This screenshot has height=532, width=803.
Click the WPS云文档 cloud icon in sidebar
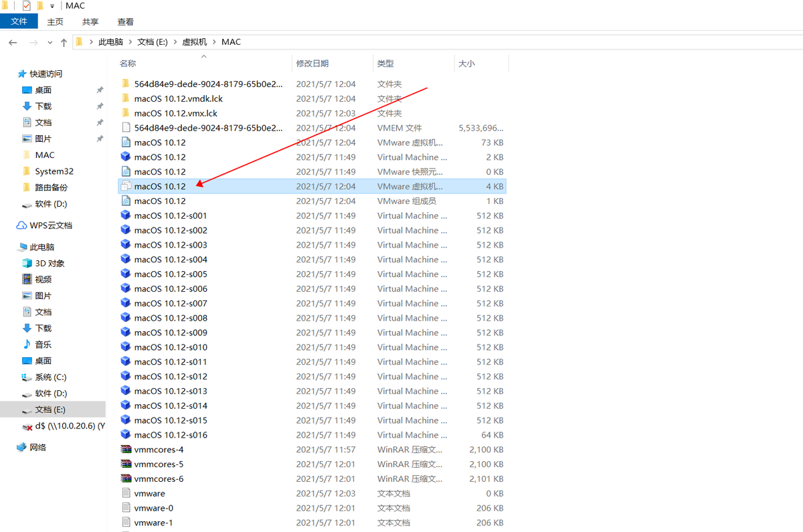pyautogui.click(x=22, y=226)
